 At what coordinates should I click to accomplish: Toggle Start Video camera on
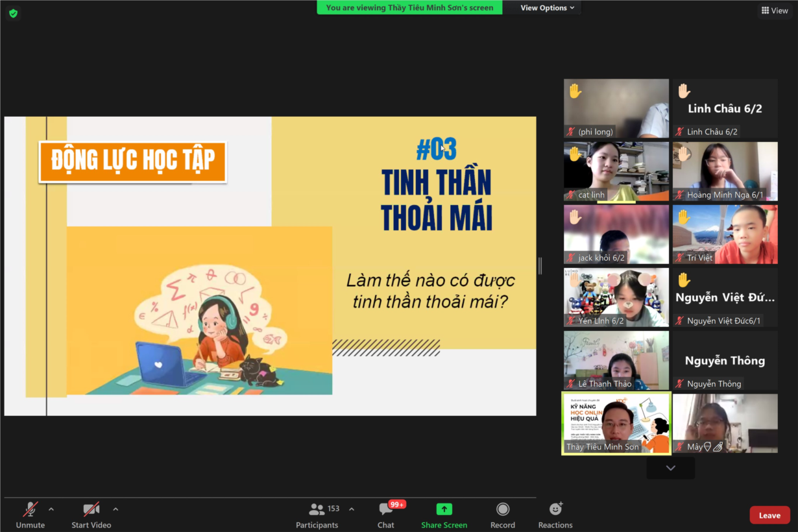[x=91, y=509]
